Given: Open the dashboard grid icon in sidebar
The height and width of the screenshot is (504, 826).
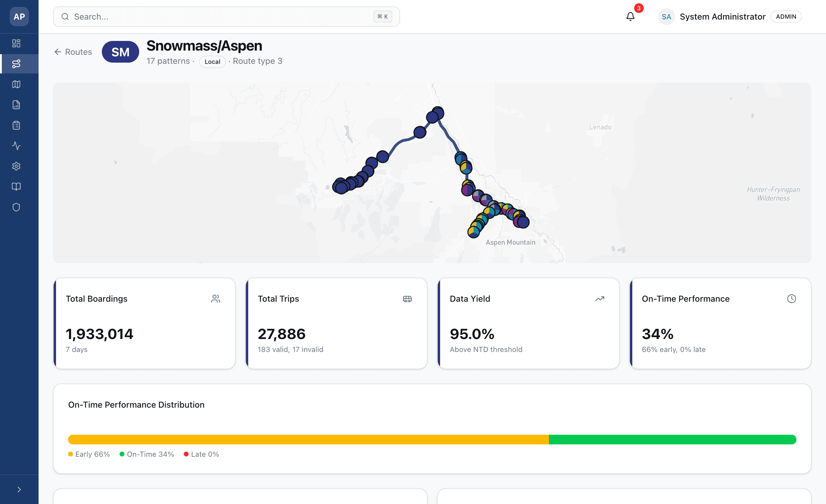Looking at the screenshot, I should click(x=16, y=43).
